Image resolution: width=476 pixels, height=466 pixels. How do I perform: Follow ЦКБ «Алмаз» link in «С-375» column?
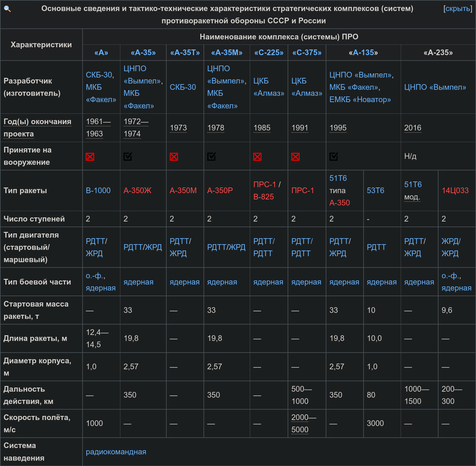click(x=307, y=87)
